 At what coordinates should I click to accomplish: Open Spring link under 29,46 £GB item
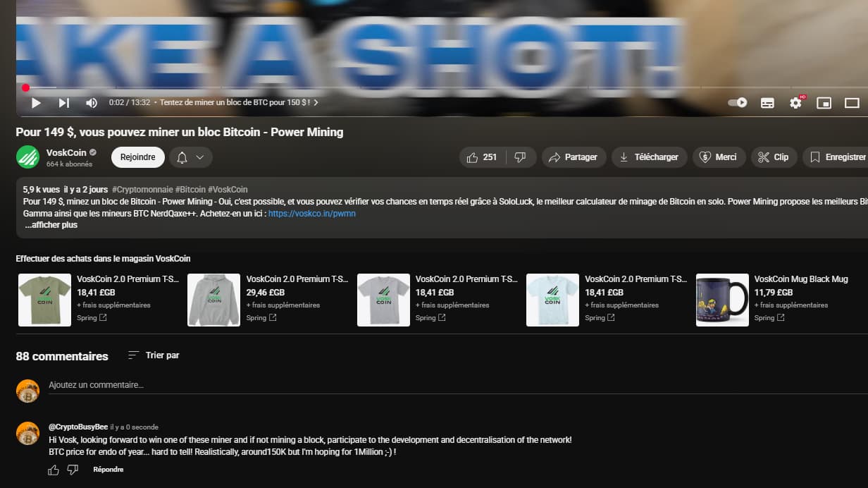click(261, 318)
